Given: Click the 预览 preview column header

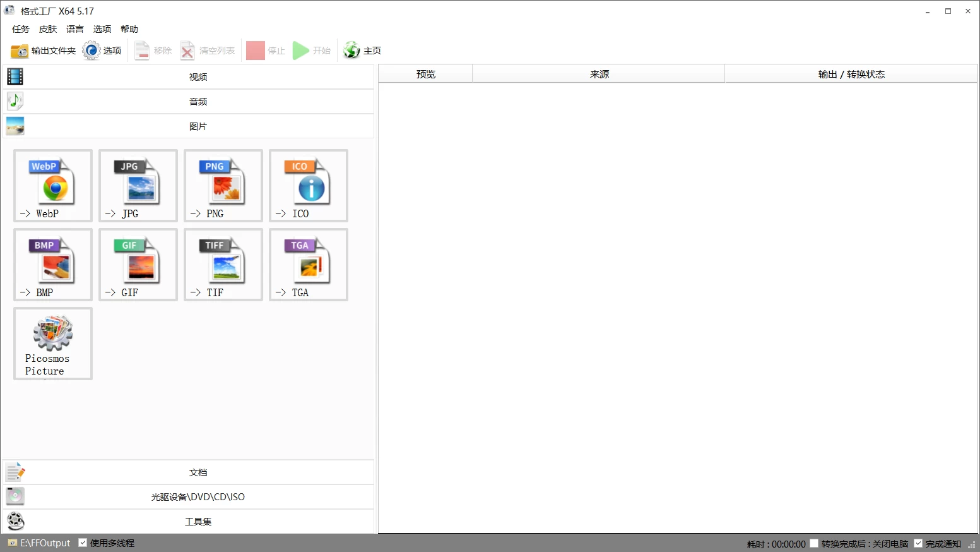Looking at the screenshot, I should [426, 74].
